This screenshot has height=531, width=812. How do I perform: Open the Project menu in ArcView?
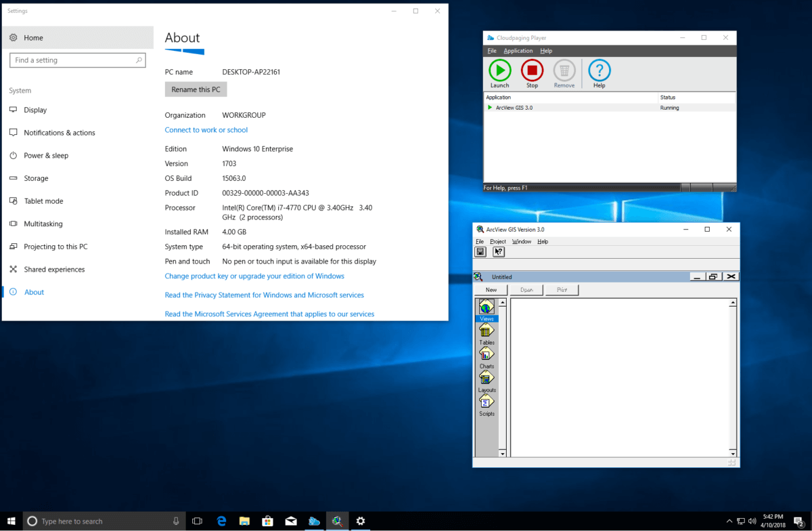(498, 241)
